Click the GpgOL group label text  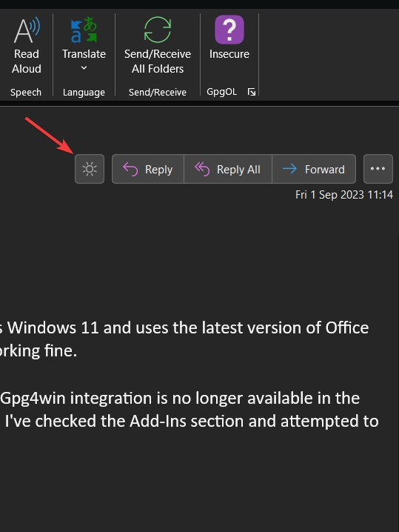(221, 92)
